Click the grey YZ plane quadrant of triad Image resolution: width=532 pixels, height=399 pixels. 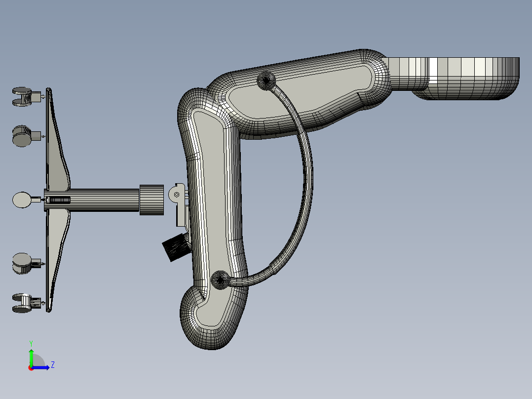[38, 361]
